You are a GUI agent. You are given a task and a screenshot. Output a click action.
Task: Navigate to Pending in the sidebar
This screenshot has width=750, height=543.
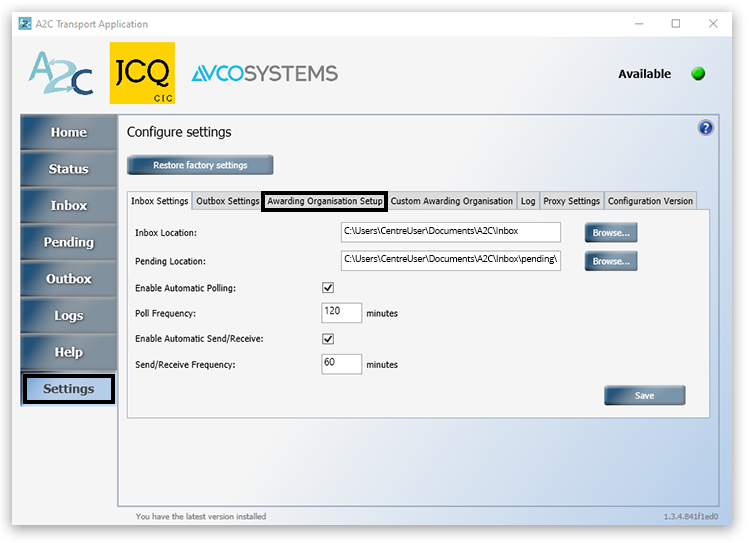click(69, 243)
